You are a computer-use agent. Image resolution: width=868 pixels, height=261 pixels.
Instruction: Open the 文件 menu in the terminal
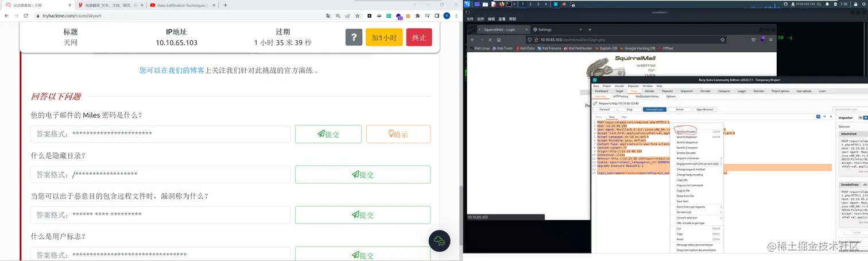point(470,19)
